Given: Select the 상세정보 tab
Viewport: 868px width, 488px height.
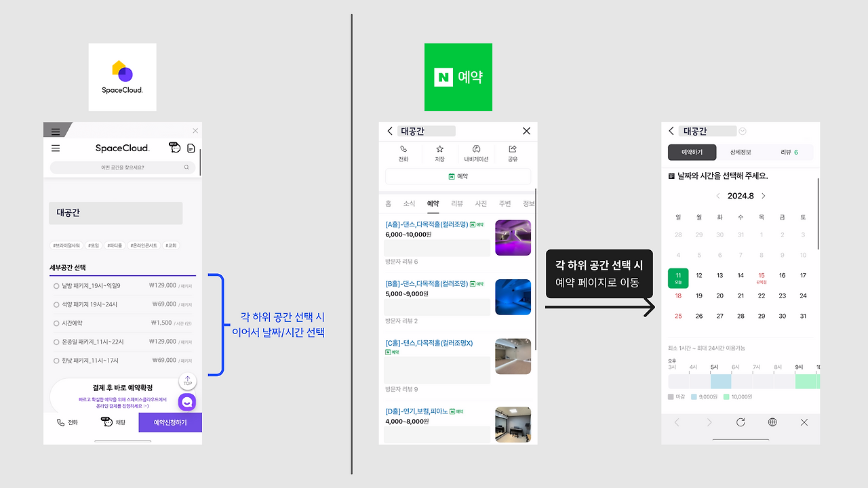Looking at the screenshot, I should tap(741, 152).
